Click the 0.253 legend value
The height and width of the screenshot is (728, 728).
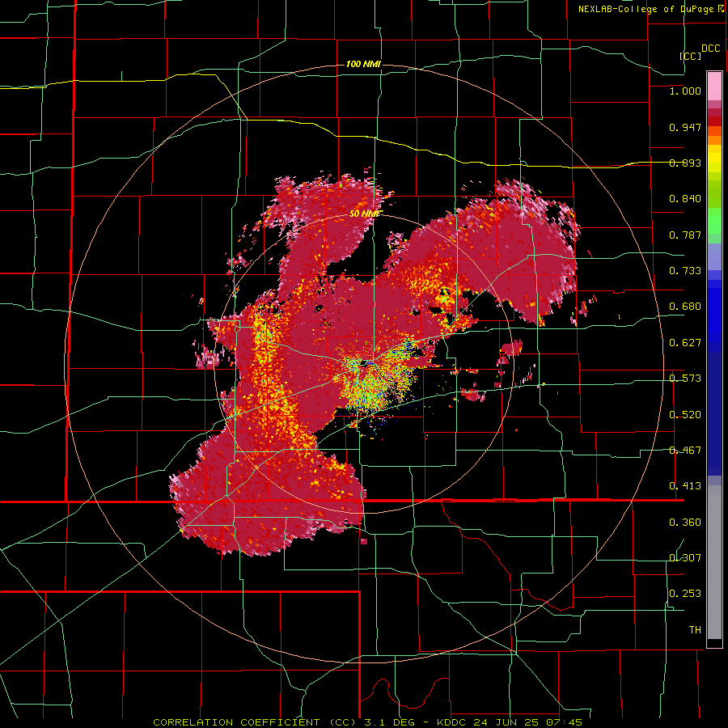pos(685,594)
